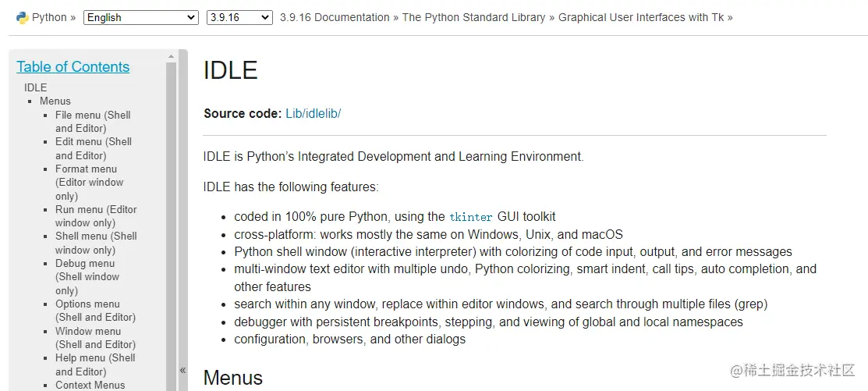Open the 3.9.16 version dropdown
This screenshot has width=868, height=391.
coord(239,17)
